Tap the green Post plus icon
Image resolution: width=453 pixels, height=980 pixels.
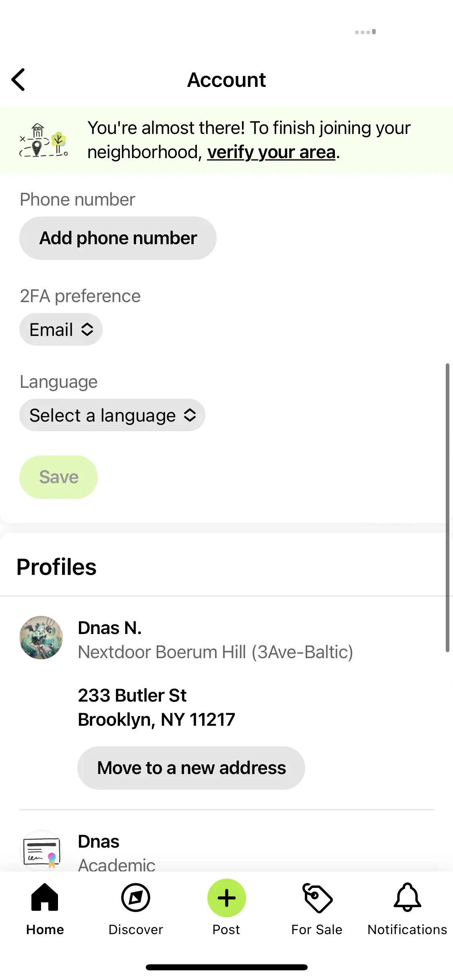pos(226,898)
